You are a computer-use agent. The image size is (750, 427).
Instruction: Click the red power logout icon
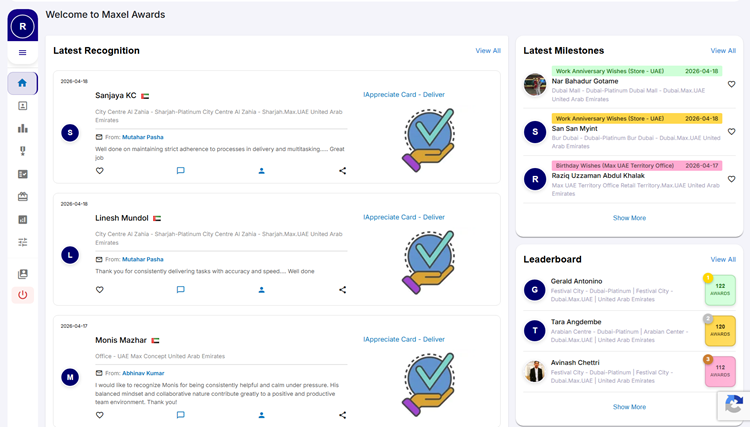pos(22,295)
